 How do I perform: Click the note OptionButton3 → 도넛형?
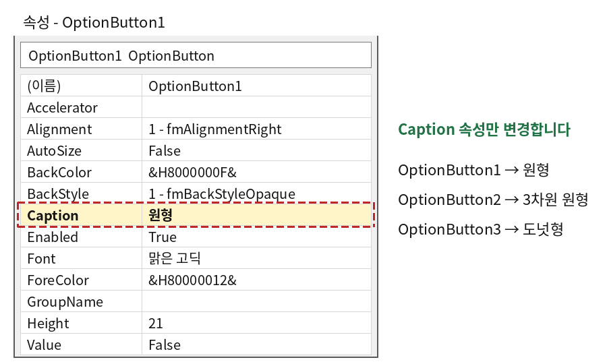480,229
